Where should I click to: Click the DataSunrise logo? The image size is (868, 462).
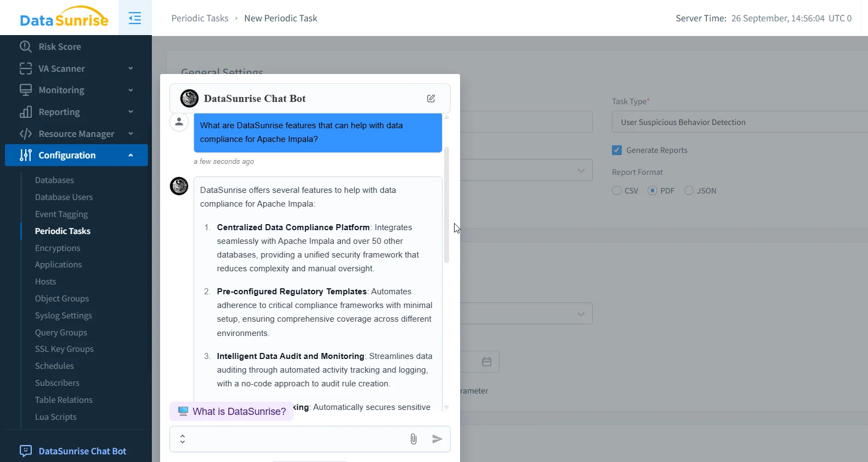click(64, 17)
